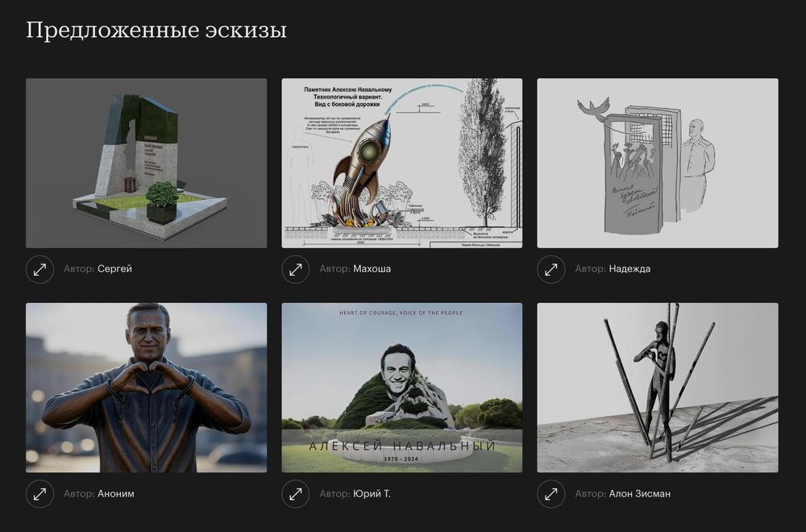806x532 pixels.
Task: Click author name Сергей
Action: (x=114, y=269)
